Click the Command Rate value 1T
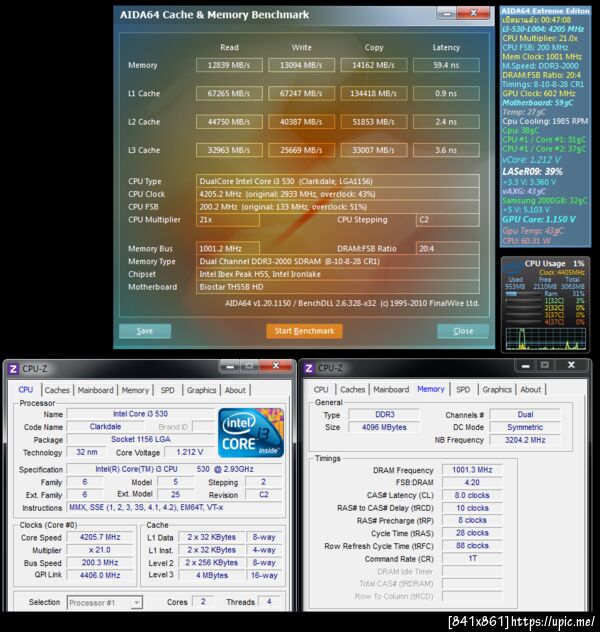The width and height of the screenshot is (600, 632). pyautogui.click(x=472, y=559)
